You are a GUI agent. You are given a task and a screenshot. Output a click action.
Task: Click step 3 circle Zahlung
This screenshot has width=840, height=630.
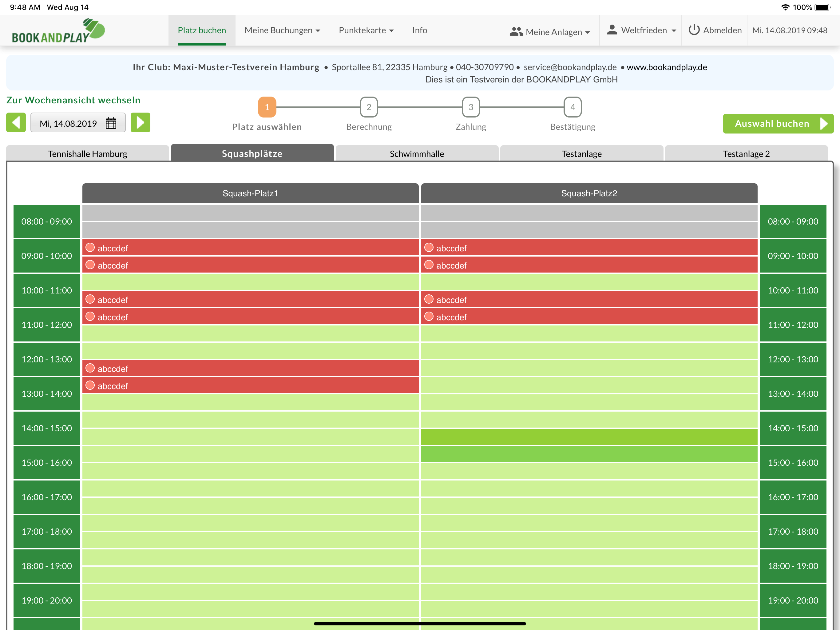coord(471,107)
